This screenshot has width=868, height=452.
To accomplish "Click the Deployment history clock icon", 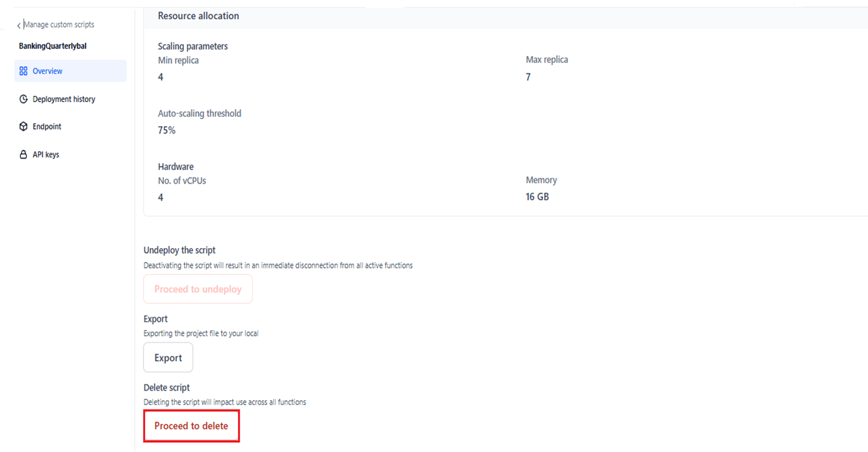I will (23, 99).
